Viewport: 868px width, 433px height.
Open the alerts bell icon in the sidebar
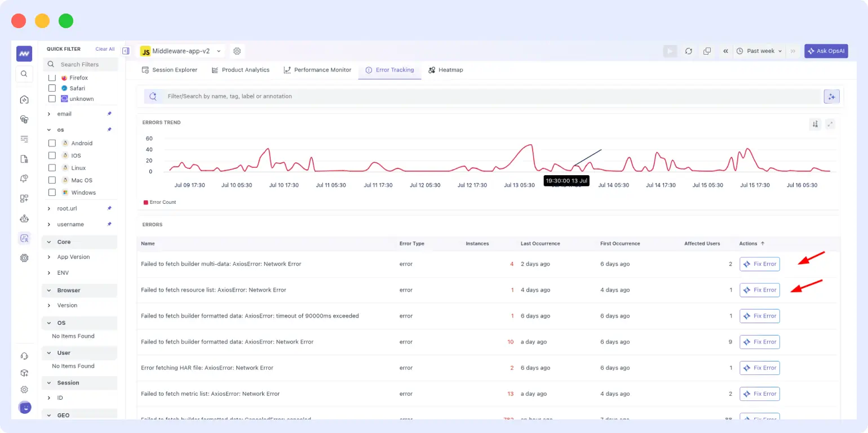coord(24,178)
